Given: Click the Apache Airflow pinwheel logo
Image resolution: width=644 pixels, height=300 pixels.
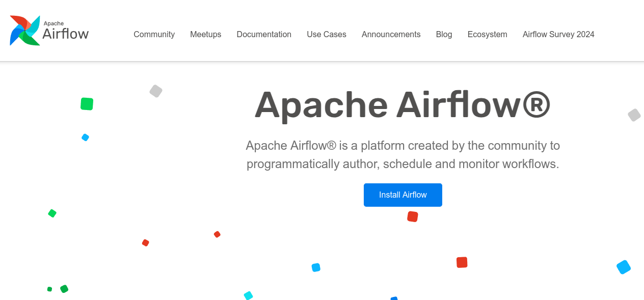Looking at the screenshot, I should tap(49, 31).
